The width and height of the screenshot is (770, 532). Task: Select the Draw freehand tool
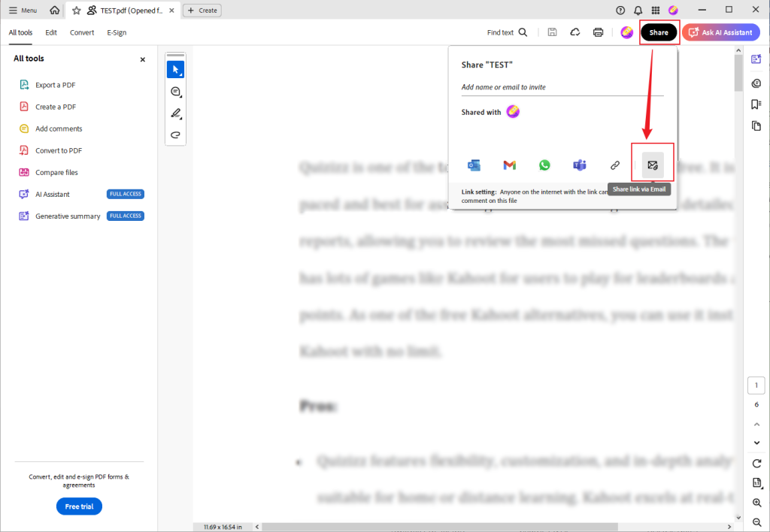[x=175, y=113]
